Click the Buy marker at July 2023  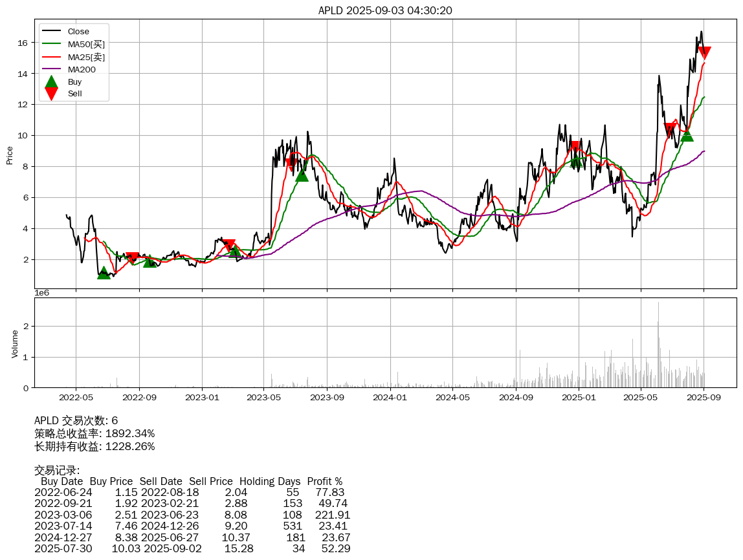click(x=302, y=175)
